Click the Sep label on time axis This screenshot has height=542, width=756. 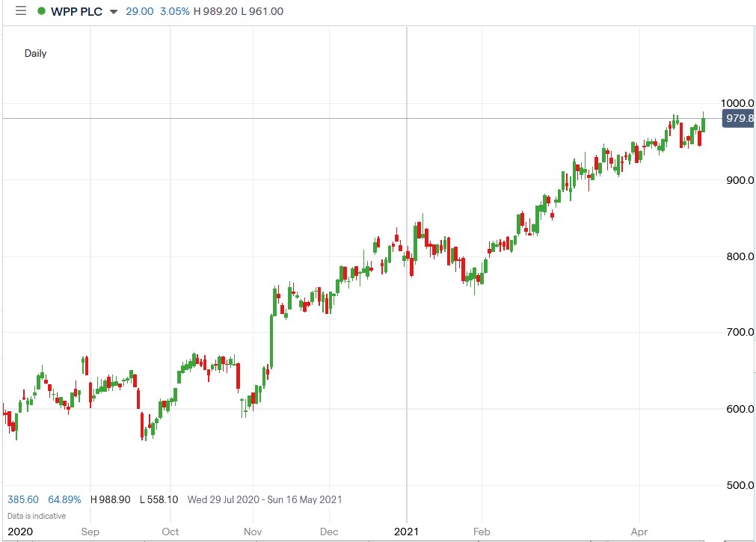(x=90, y=532)
